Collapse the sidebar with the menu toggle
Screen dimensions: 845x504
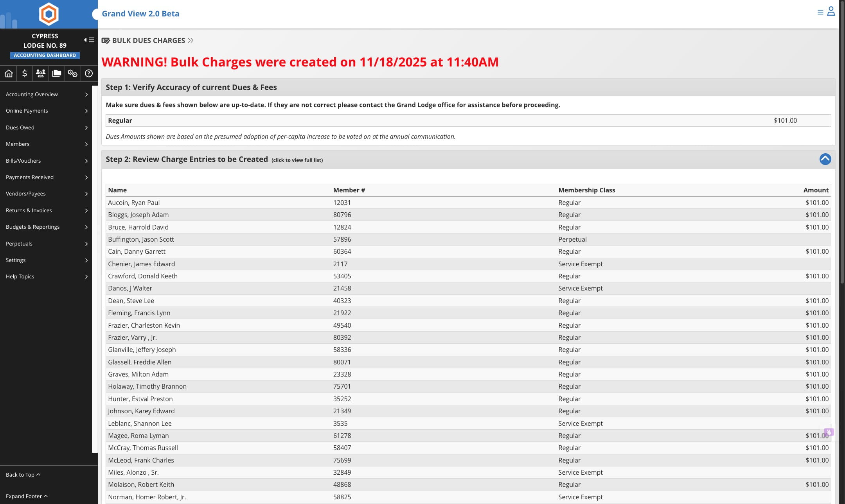(89, 40)
